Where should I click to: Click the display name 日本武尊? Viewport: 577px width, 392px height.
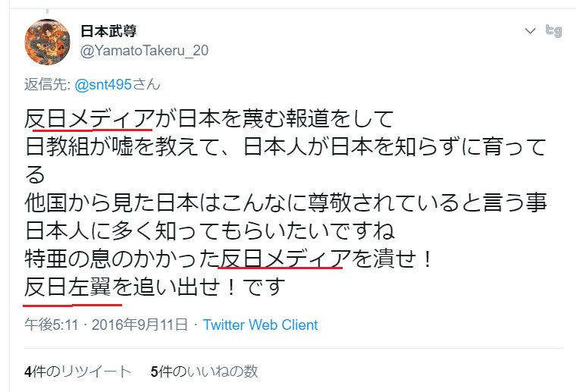[x=108, y=31]
